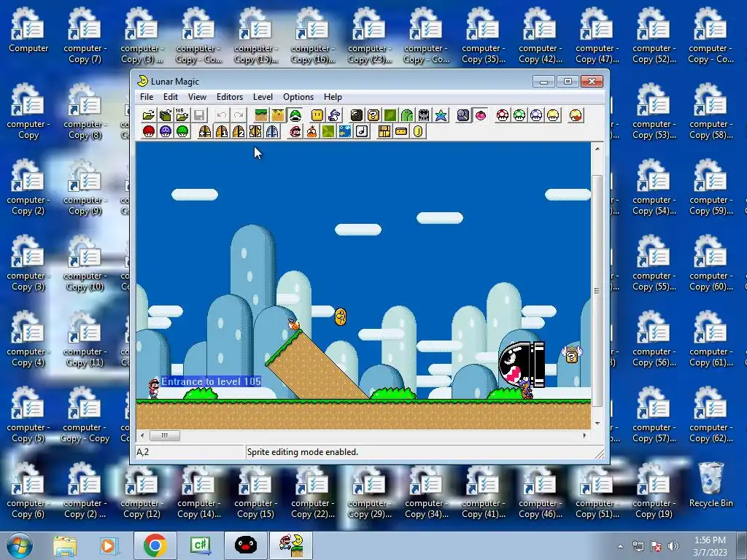
Task: Open the Level menu
Action: (x=263, y=97)
